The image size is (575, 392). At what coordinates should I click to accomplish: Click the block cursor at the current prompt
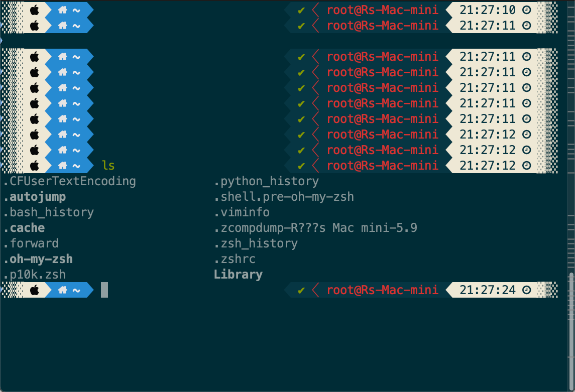pos(104,290)
